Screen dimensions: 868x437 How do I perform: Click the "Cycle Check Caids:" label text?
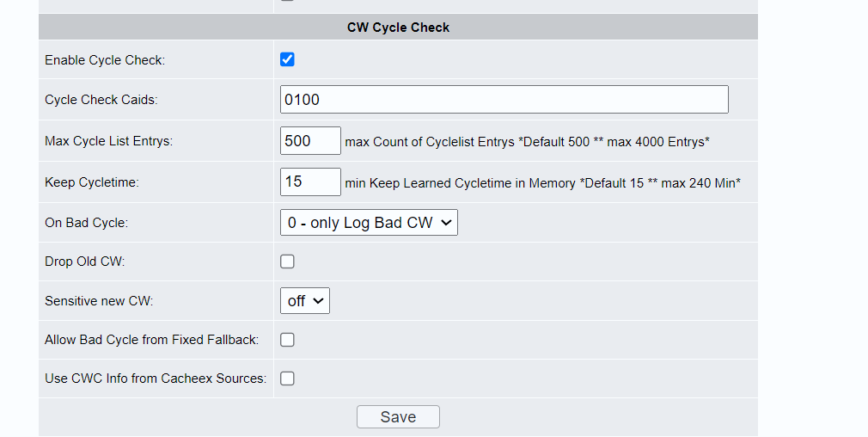point(101,100)
